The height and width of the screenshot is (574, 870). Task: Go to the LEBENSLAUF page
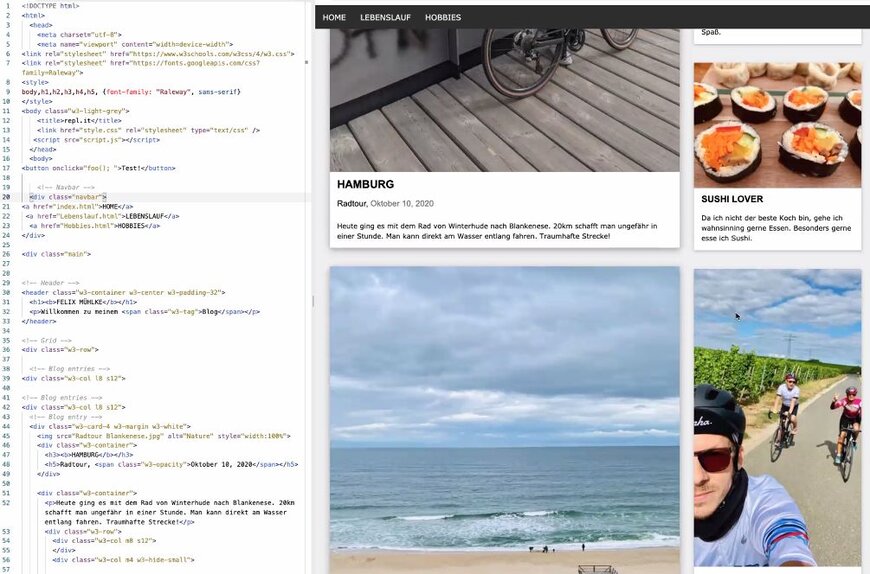tap(386, 17)
